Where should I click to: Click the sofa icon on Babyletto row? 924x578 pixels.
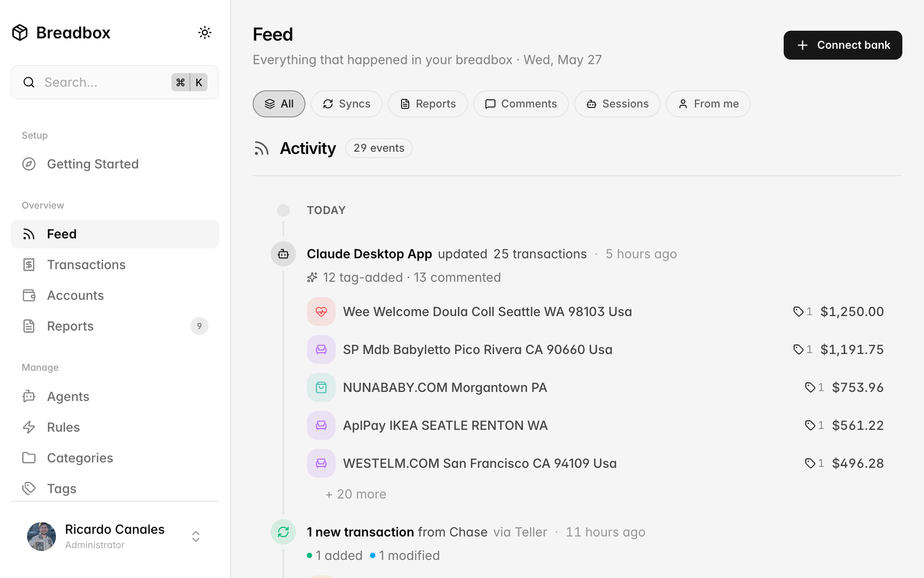coord(321,350)
